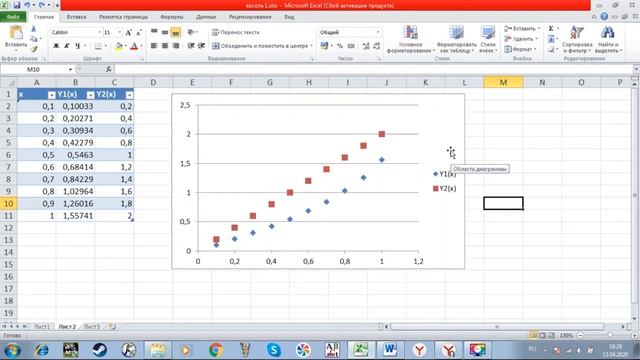Decrease decimal places
This screenshot has height=360, width=640.
point(377,46)
